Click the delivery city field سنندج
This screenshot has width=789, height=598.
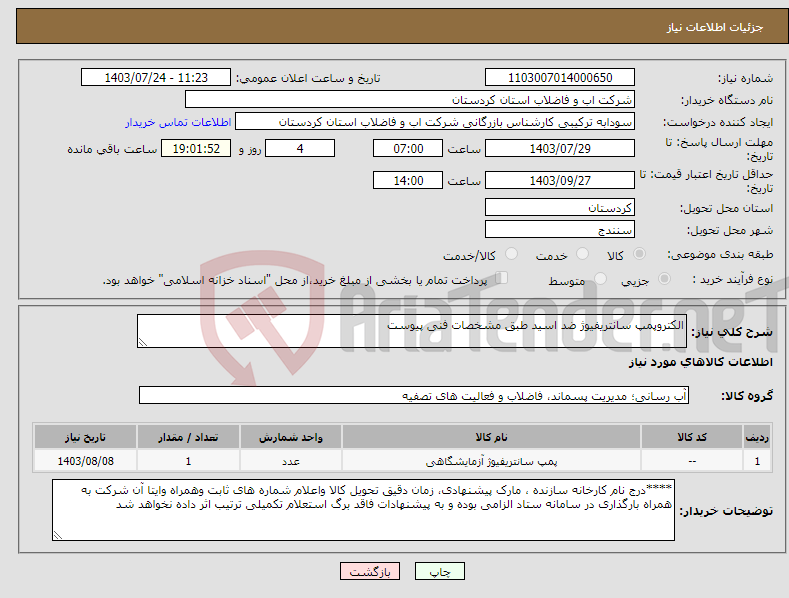560,230
